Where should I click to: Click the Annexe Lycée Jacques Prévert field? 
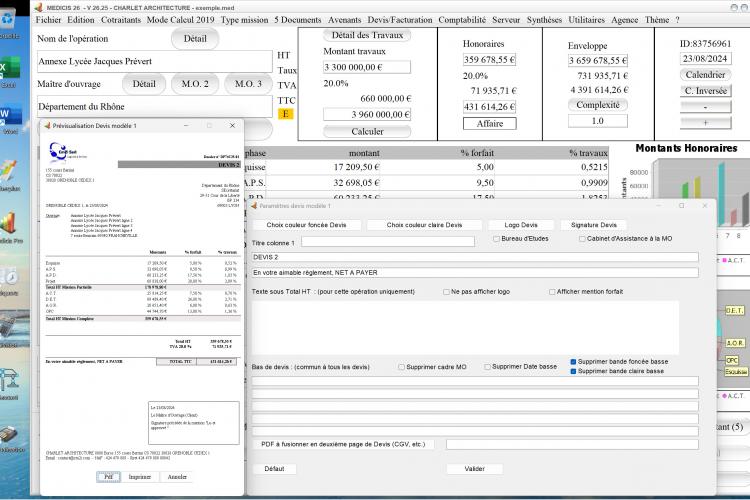coord(154,62)
